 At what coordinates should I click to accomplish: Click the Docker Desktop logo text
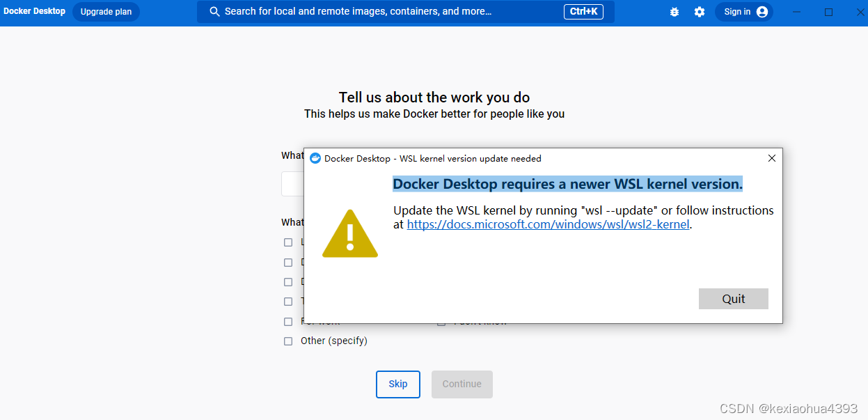34,10
